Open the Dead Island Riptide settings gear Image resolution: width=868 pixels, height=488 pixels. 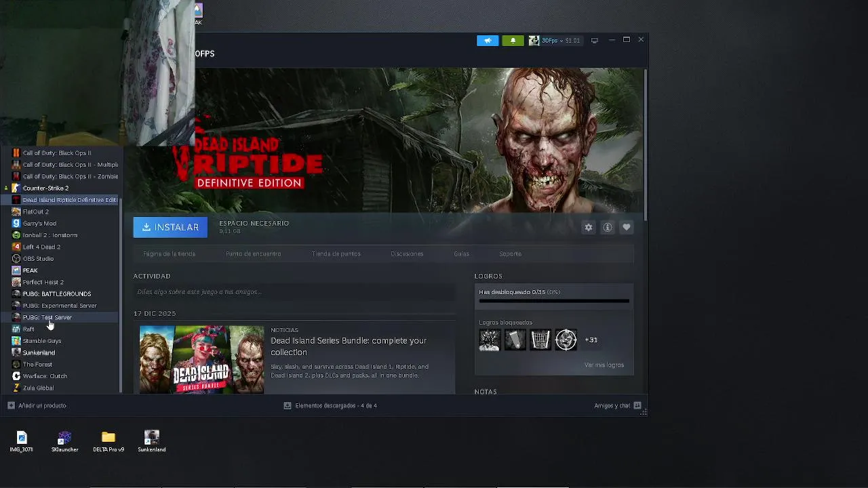click(589, 228)
